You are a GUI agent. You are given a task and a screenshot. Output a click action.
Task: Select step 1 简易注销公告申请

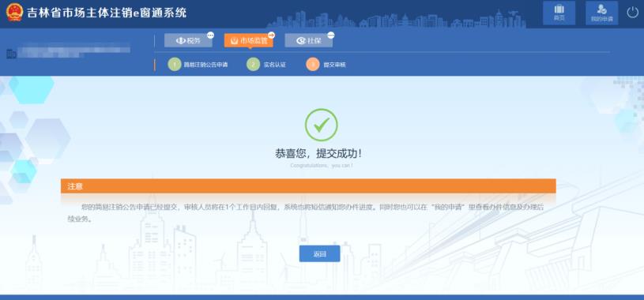(198, 65)
